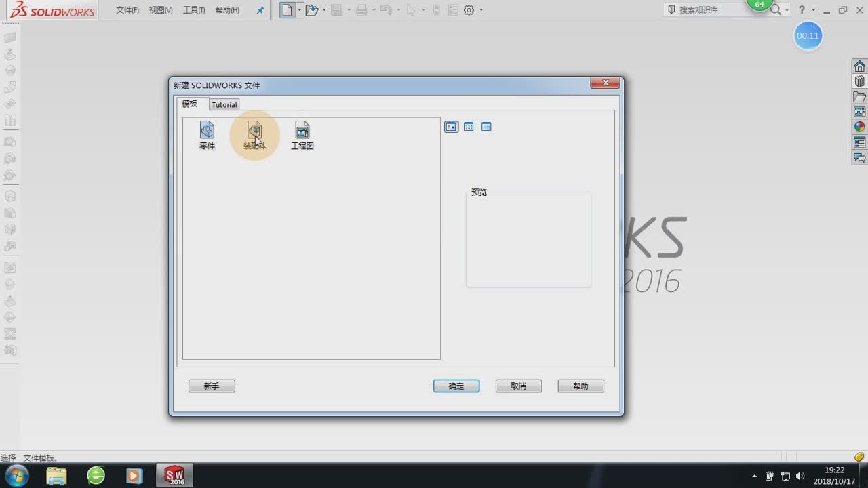Screen dimensions: 868x488
Task: Switch dialog to list details view
Action: coord(486,127)
